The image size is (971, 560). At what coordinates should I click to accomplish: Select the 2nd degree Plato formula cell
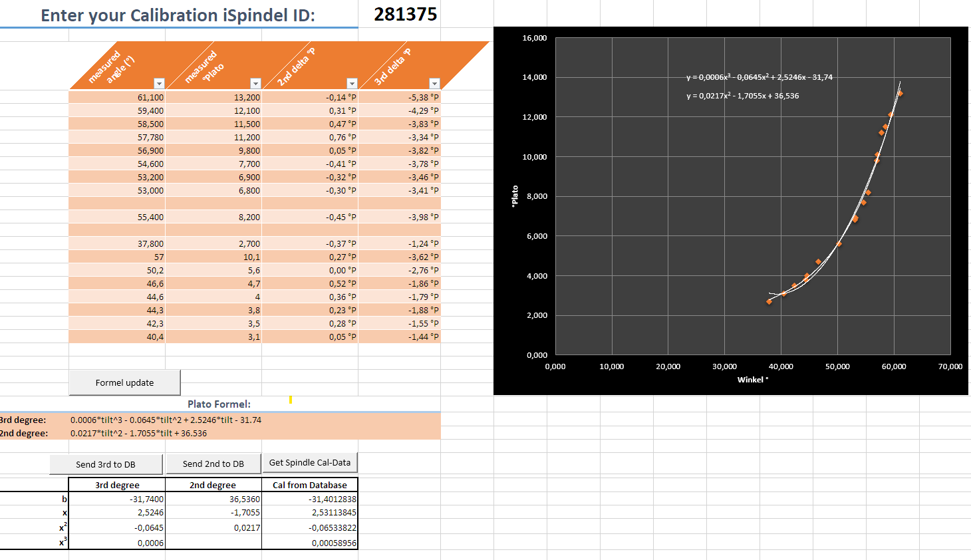(x=138, y=433)
